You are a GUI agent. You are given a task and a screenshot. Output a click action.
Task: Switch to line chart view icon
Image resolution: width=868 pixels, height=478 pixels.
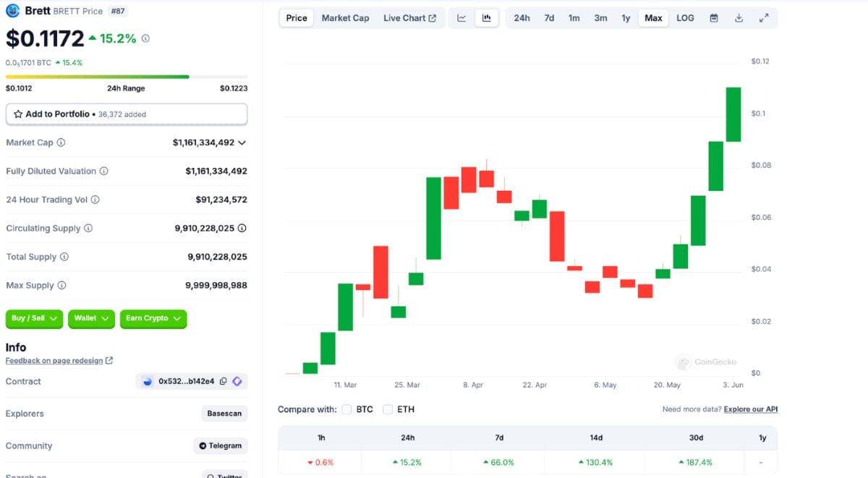click(461, 18)
